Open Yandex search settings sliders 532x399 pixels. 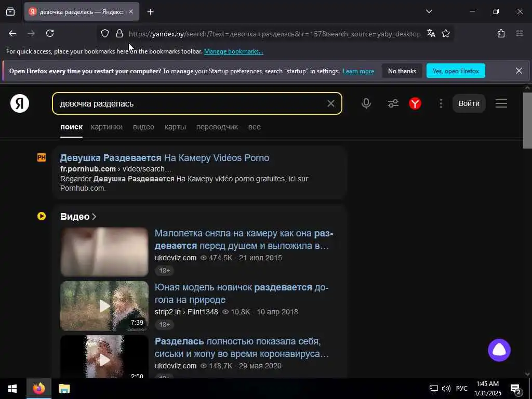click(x=393, y=103)
